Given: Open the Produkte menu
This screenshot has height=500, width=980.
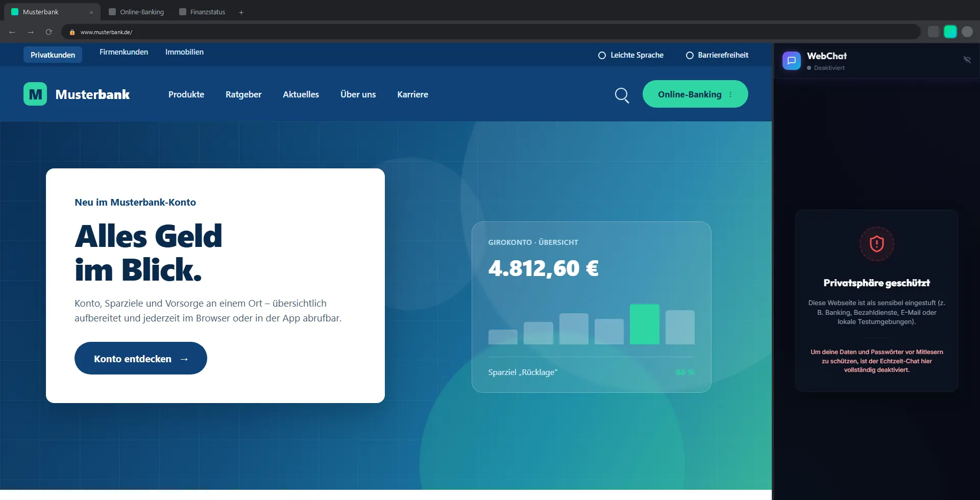Looking at the screenshot, I should 186,94.
